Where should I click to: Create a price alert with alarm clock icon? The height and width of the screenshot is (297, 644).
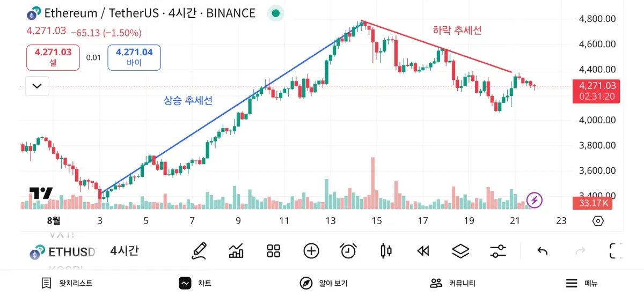349,250
